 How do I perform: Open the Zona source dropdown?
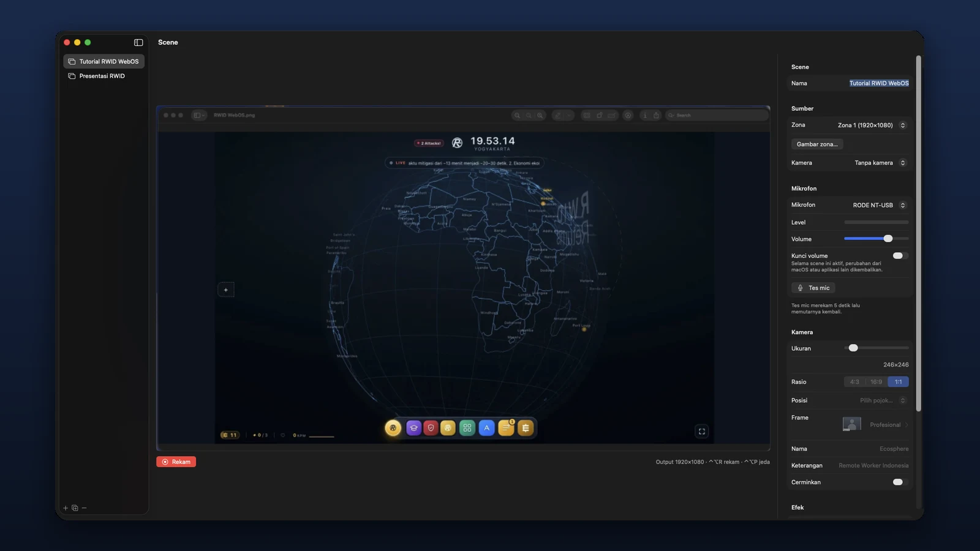872,125
